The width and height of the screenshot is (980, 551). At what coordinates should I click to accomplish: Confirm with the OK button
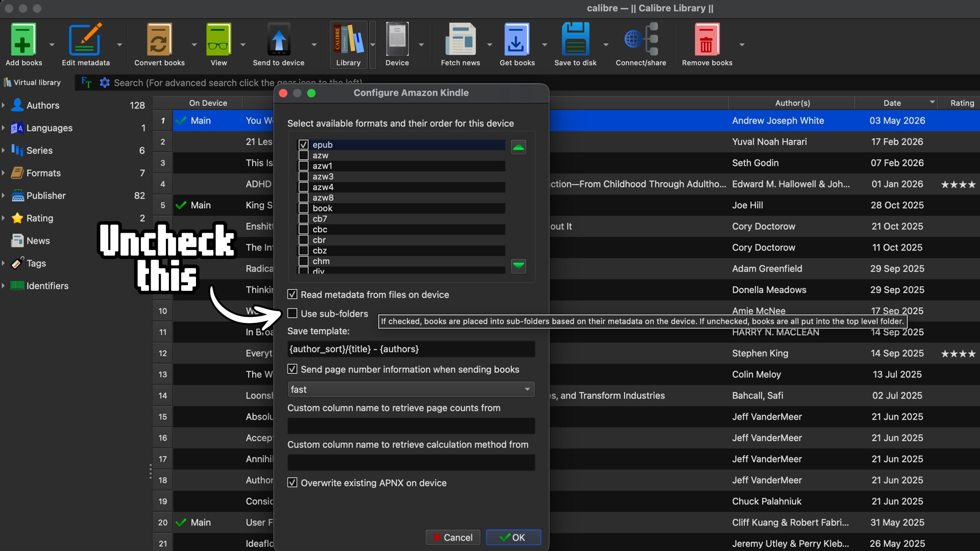[513, 537]
